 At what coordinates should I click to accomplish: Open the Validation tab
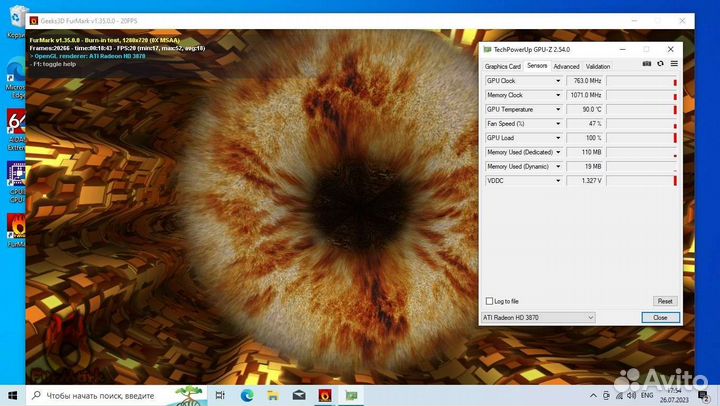tap(598, 67)
